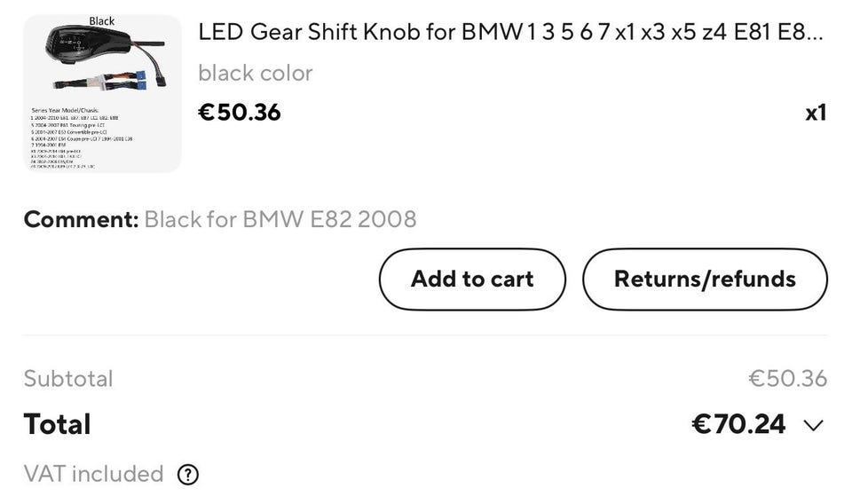The width and height of the screenshot is (852, 504).
Task: Click the Black label inside the product image
Action: point(102,20)
